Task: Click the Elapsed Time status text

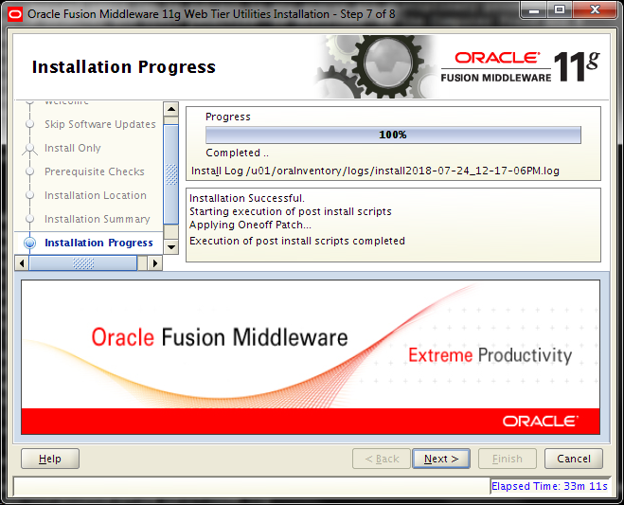Action: 550,486
